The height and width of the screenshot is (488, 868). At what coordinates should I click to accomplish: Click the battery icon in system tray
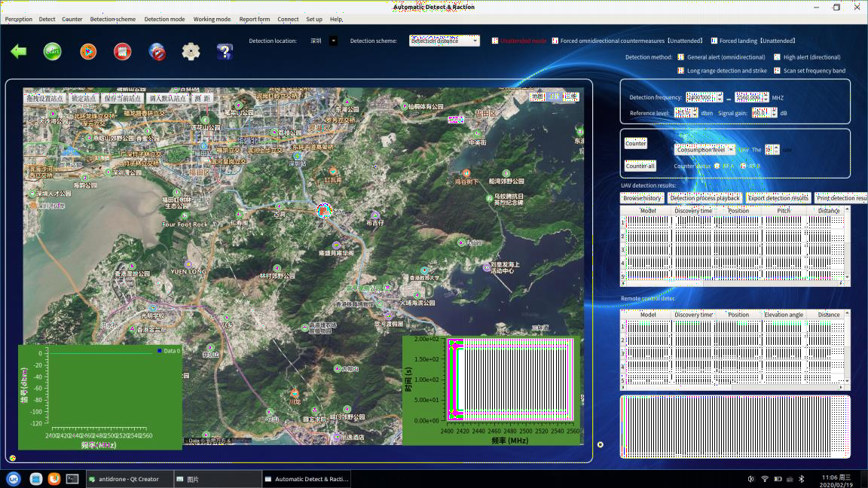[x=778, y=479]
